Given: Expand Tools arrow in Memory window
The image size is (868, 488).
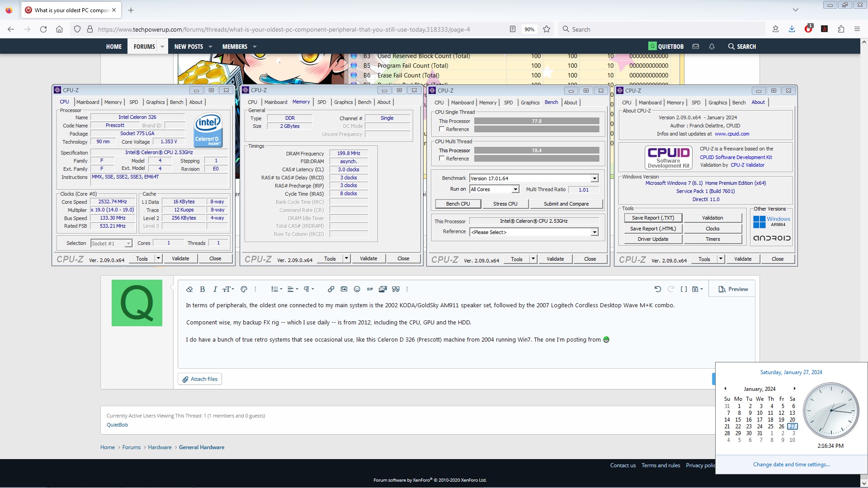Looking at the screenshot, I should pos(346,258).
